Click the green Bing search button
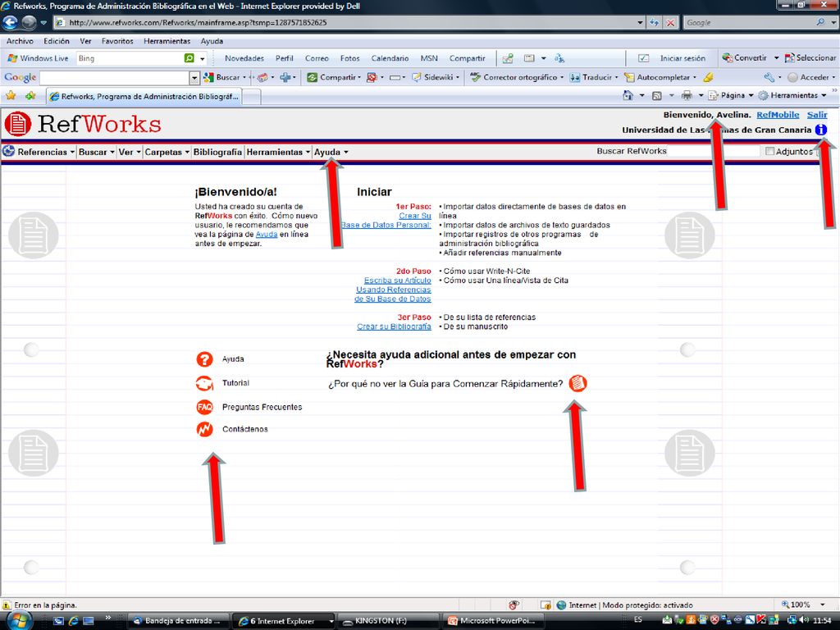This screenshot has height=630, width=840. [189, 58]
